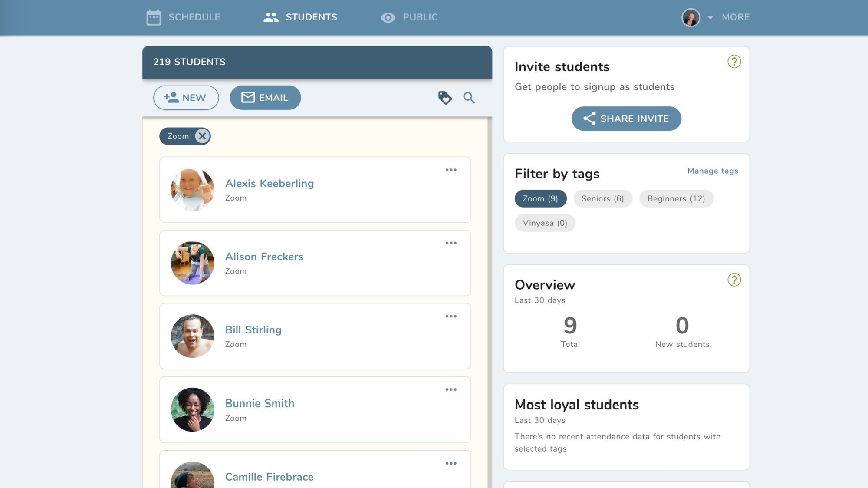Remove the Zoom filter chip
This screenshot has width=868, height=488.
click(x=202, y=136)
